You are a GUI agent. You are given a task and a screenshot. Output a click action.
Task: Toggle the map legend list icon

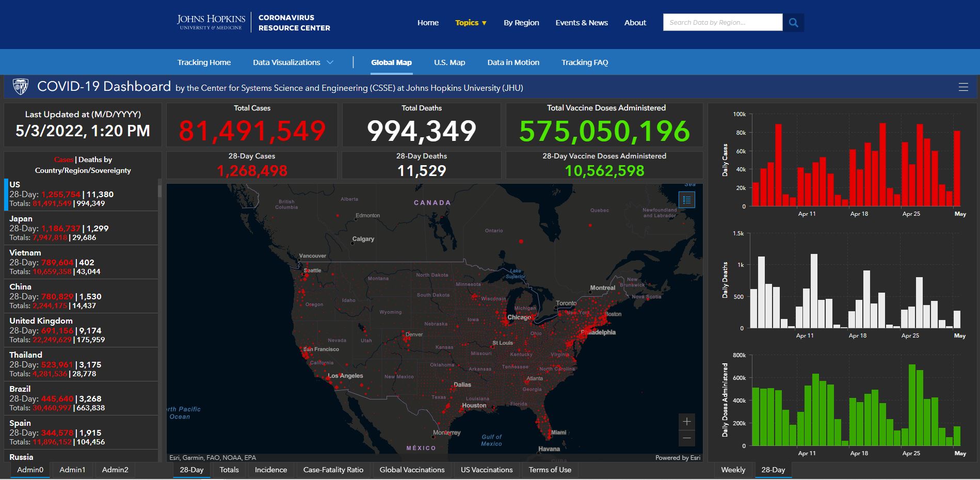pyautogui.click(x=687, y=200)
